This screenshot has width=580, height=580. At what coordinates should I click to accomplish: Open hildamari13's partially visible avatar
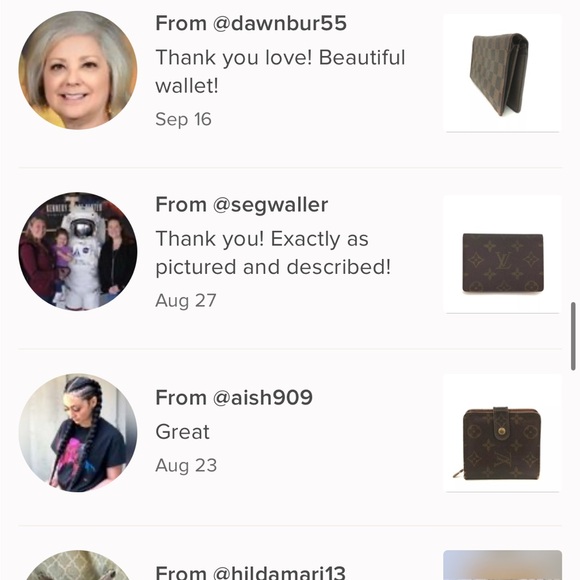[x=78, y=565]
